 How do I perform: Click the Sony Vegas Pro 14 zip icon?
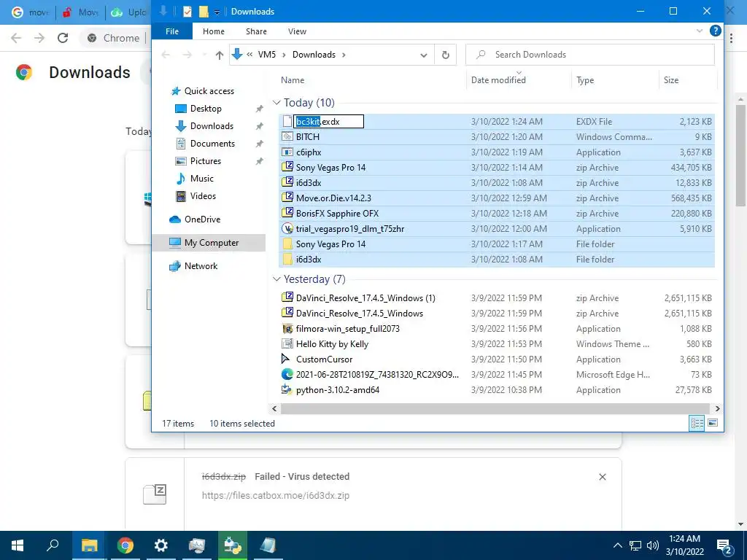287,167
